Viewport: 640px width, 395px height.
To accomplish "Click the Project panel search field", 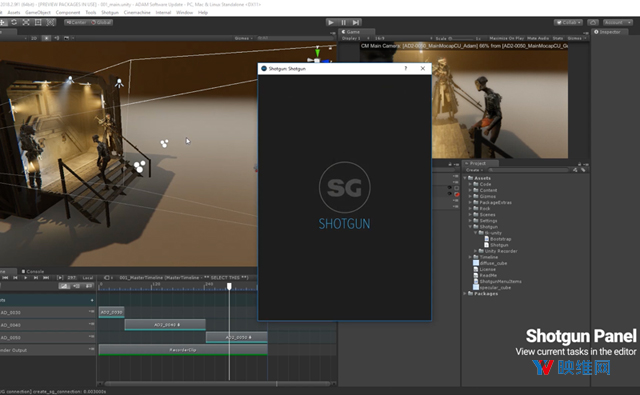I will pos(528,170).
